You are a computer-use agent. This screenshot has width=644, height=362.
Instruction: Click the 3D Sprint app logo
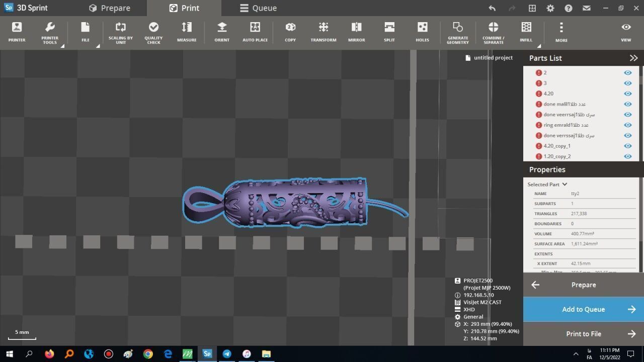[9, 8]
